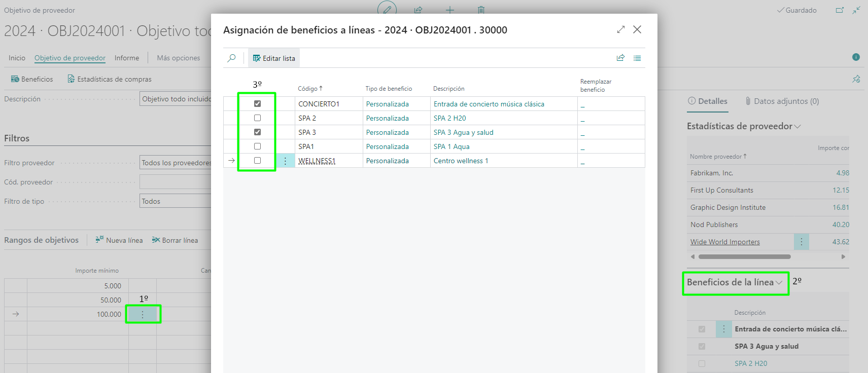Image resolution: width=868 pixels, height=373 pixels.
Task: Check the SPA 2 checkbox
Action: click(257, 118)
